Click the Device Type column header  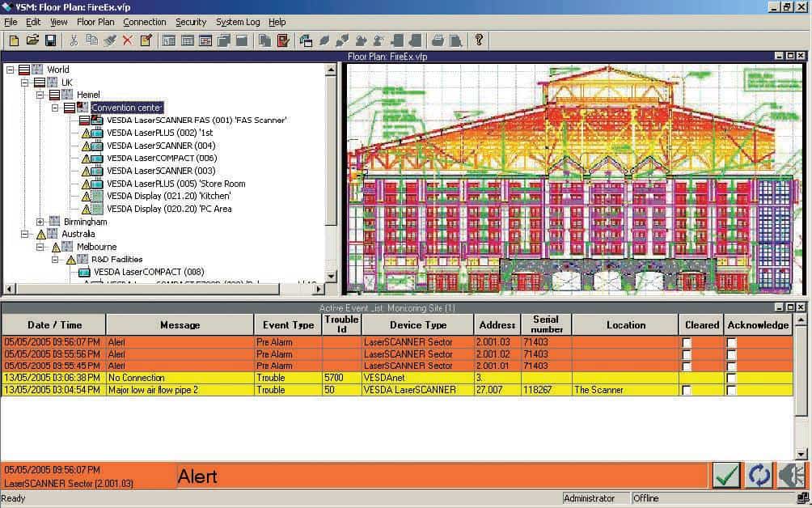pyautogui.click(x=418, y=324)
